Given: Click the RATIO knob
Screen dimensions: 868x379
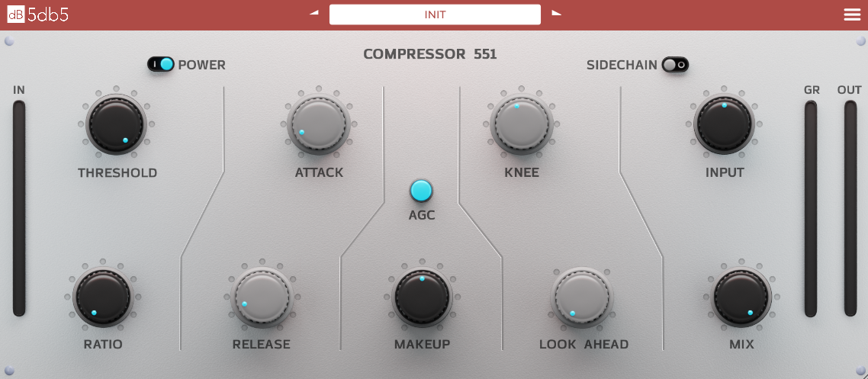Looking at the screenshot, I should pos(104,297).
